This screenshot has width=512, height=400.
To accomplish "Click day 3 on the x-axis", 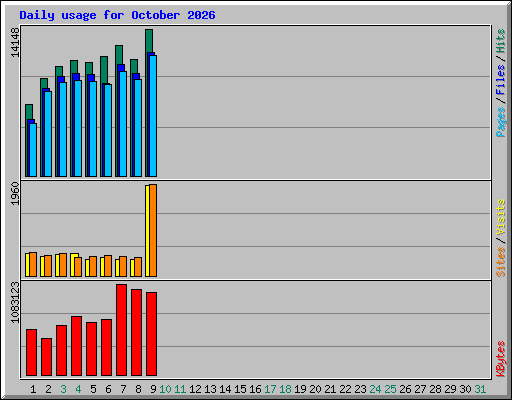I will pyautogui.click(x=63, y=389).
